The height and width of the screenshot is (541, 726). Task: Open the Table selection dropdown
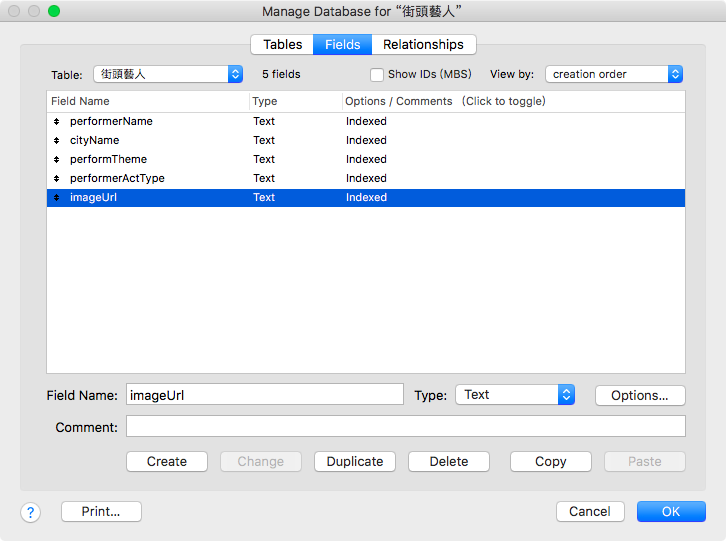[168, 74]
